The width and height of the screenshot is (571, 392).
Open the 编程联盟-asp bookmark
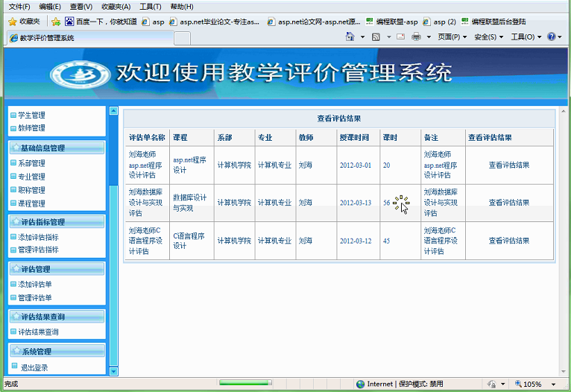[x=392, y=22]
